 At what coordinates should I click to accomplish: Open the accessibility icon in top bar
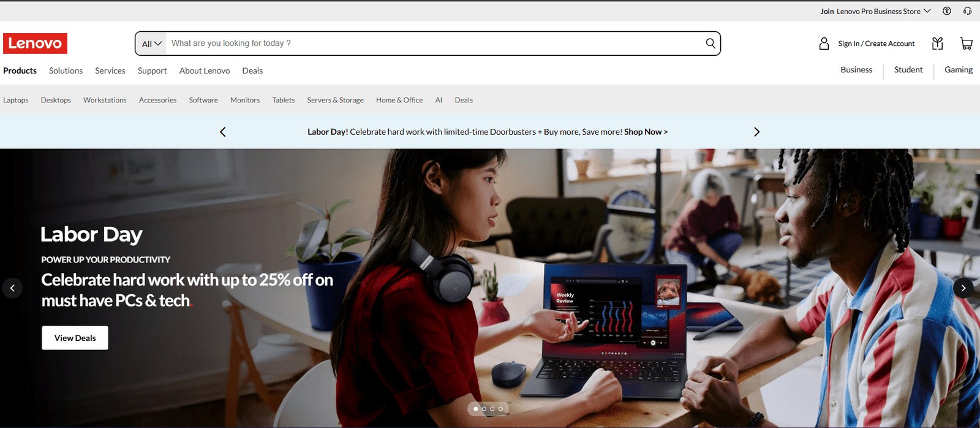[x=947, y=11]
